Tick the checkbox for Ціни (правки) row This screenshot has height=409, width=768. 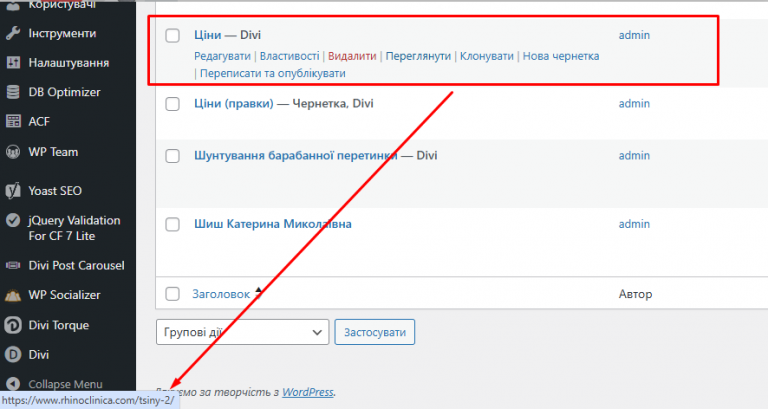172,104
